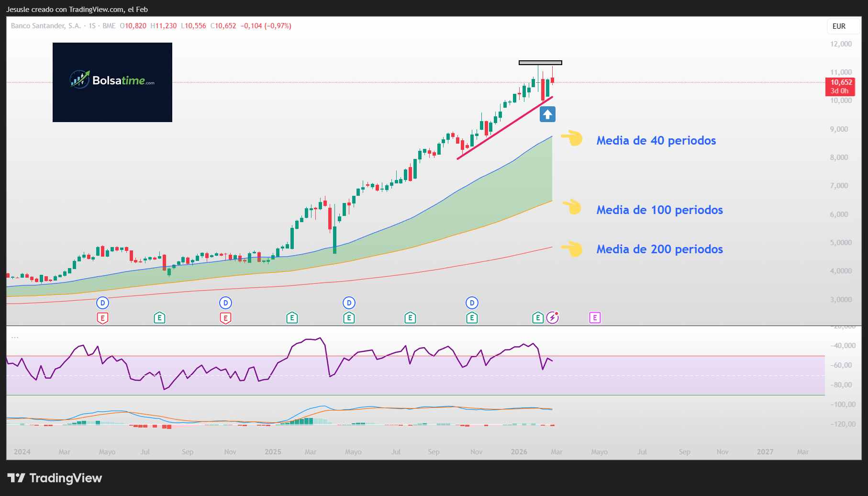Select the magenta future earnings marker

coord(595,317)
